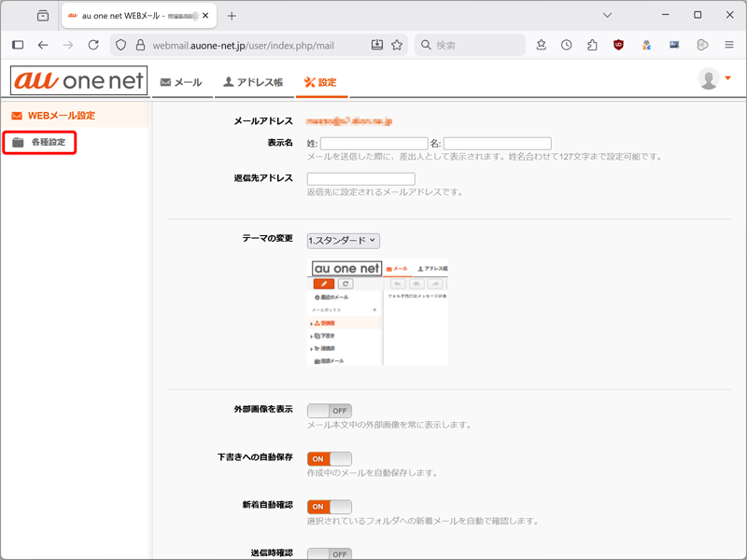This screenshot has height=560, width=747.
Task: Click the theme preview thumbnail
Action: 377,312
